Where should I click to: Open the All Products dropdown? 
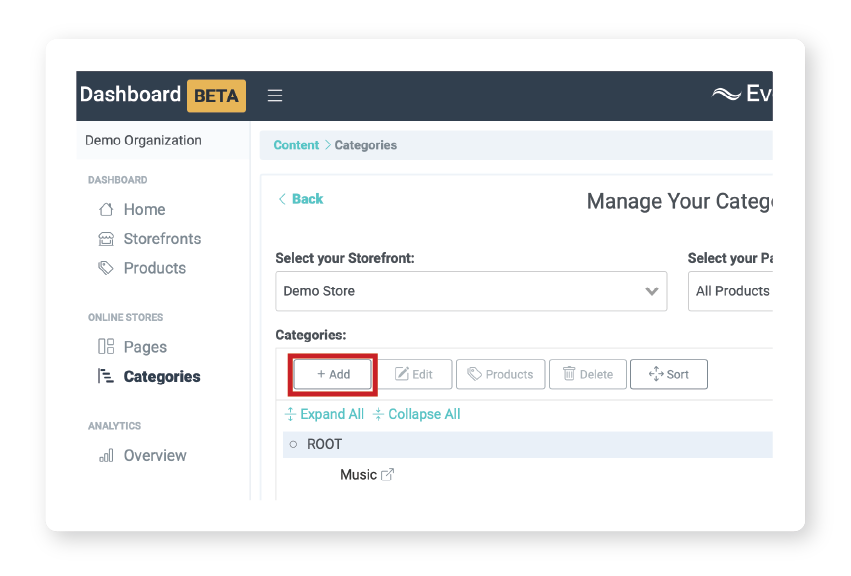tap(731, 291)
